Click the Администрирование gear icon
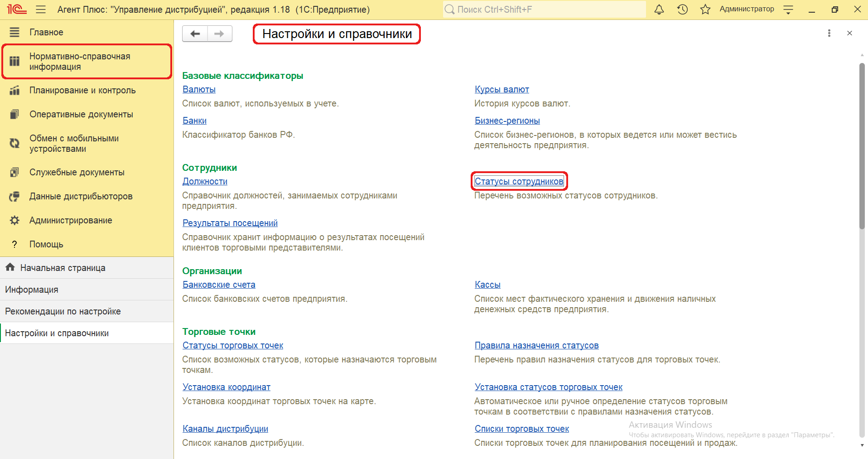Viewport: 868px width, 459px height. (x=14, y=220)
